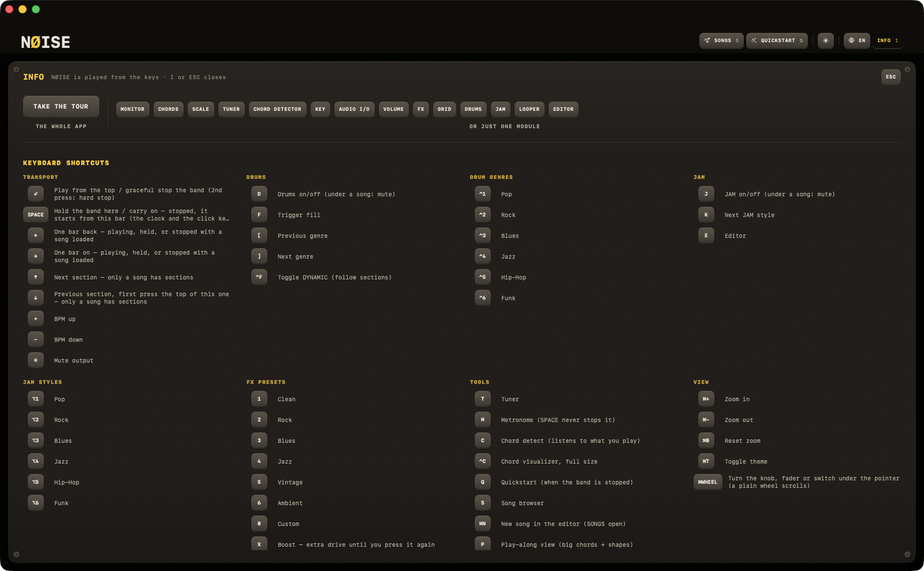Click the Mute output key icon

36,360
